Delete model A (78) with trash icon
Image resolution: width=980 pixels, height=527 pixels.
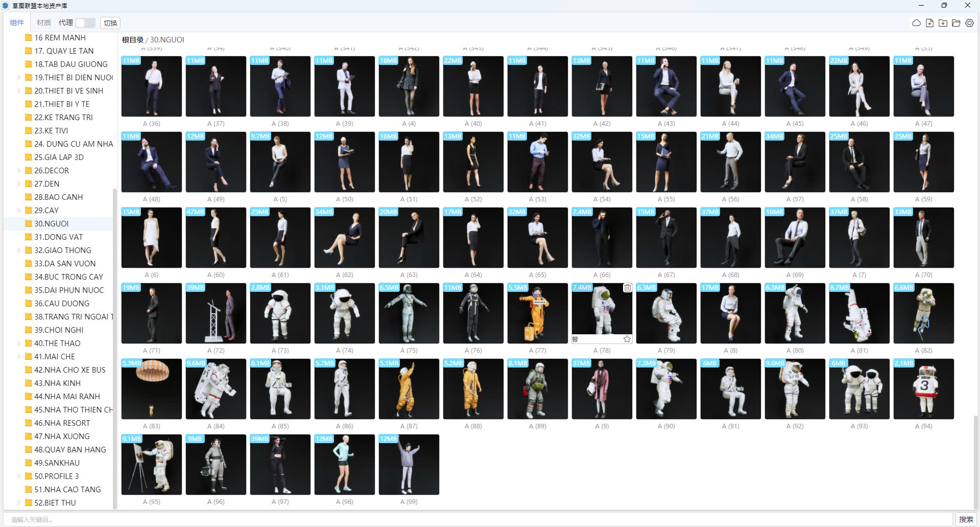coord(627,288)
